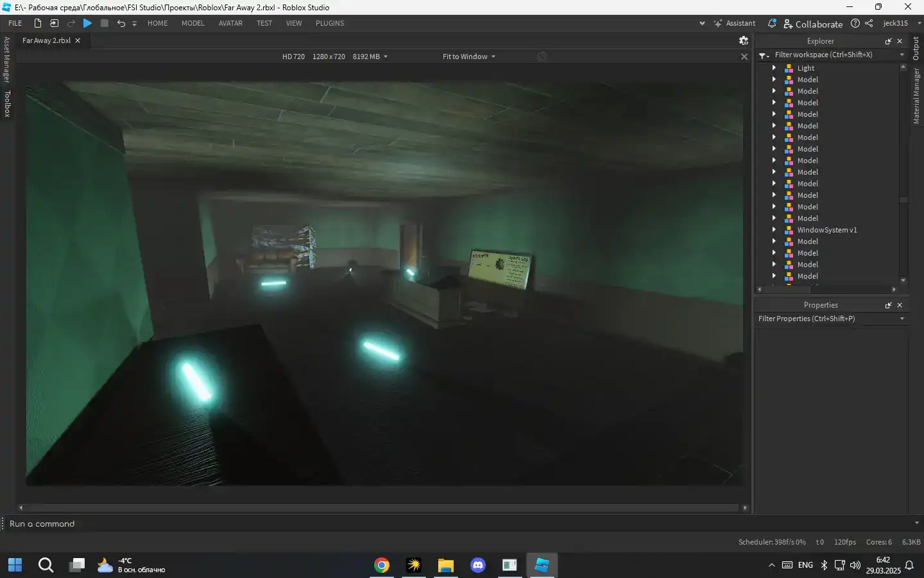This screenshot has width=924, height=578.
Task: Select the WindowSystem v1 model
Action: click(x=826, y=230)
